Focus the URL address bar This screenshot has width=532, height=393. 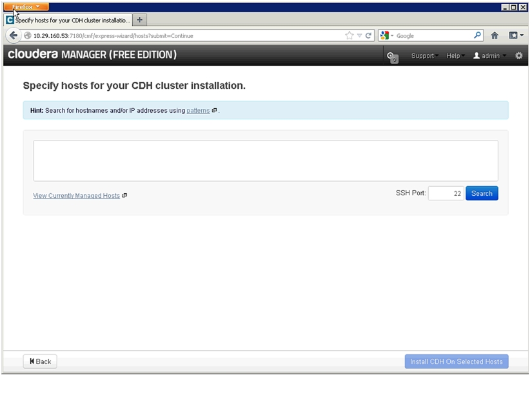coord(183,35)
